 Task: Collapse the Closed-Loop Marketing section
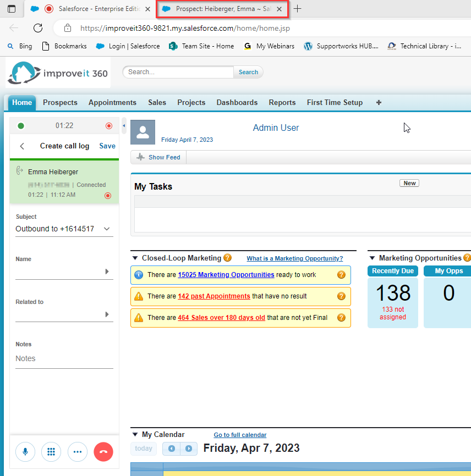tap(135, 258)
